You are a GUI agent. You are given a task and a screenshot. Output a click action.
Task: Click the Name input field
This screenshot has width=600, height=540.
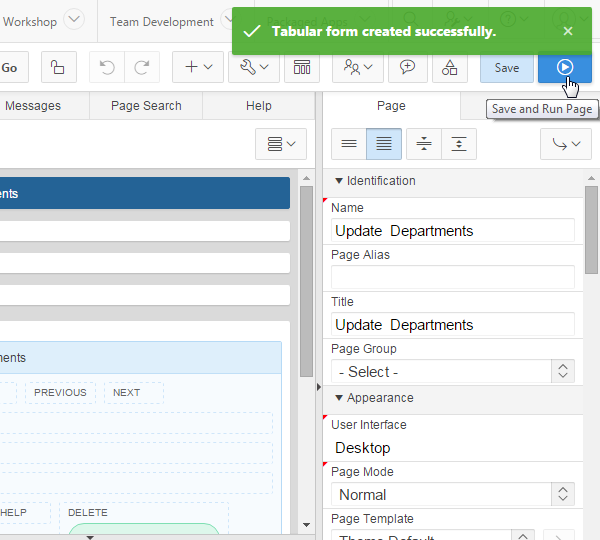(453, 231)
